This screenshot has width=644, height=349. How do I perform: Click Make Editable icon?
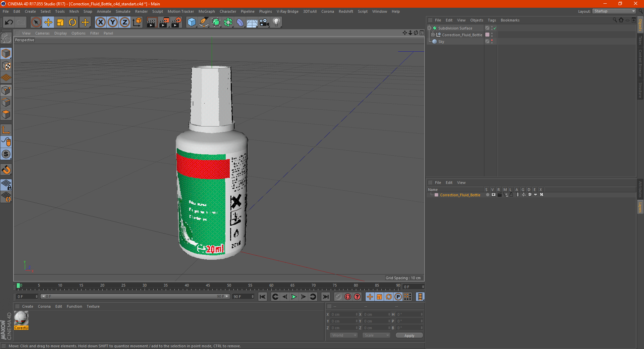6,38
